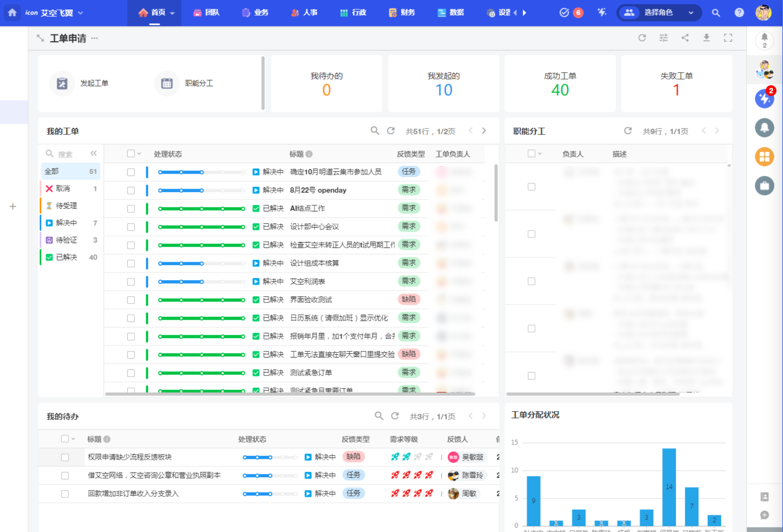This screenshot has height=532, width=783.
Task: Open the gray bell icon in right sidebar
Action: coord(765,128)
